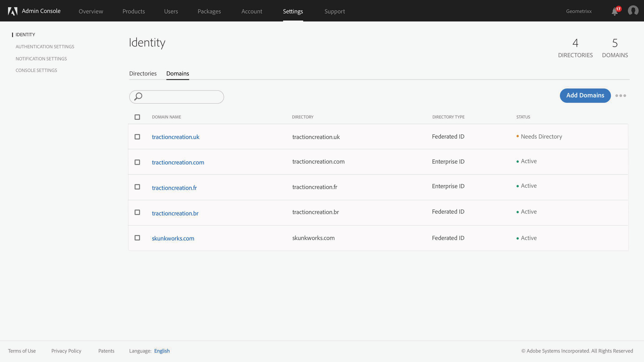Open the user profile avatar
Image resolution: width=644 pixels, height=362 pixels.
click(x=633, y=11)
